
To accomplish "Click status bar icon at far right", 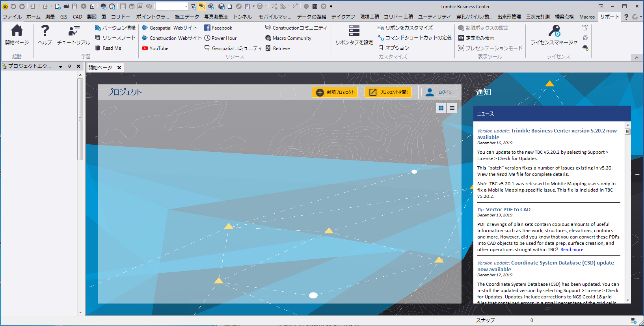I will click(x=633, y=320).
